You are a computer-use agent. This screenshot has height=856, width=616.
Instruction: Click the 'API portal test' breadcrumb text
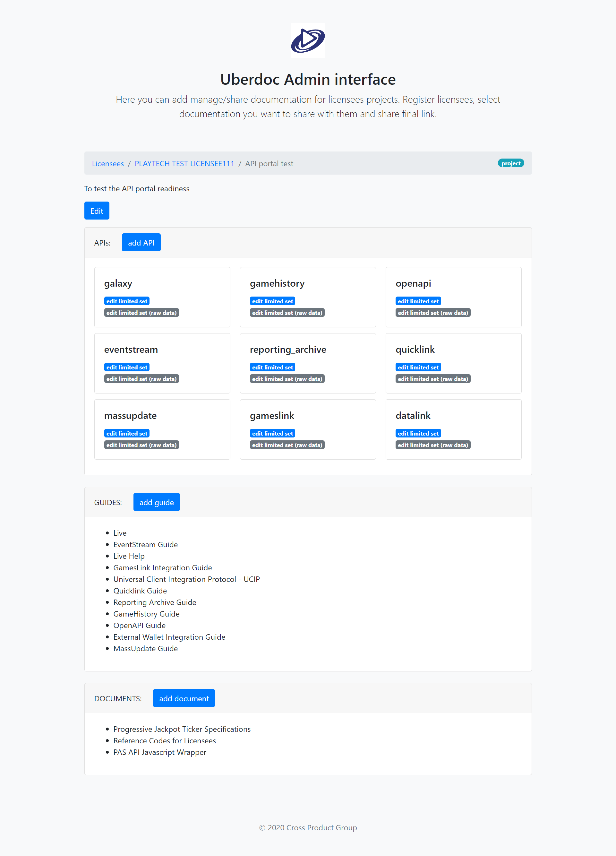pyautogui.click(x=269, y=163)
